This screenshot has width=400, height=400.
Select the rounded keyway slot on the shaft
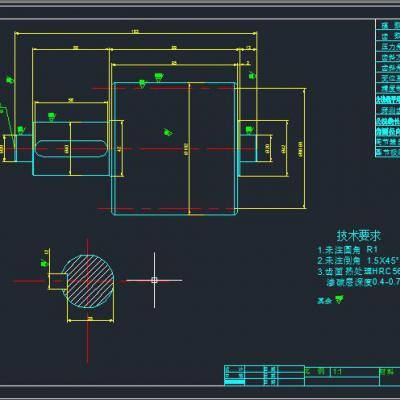[x=71, y=149]
